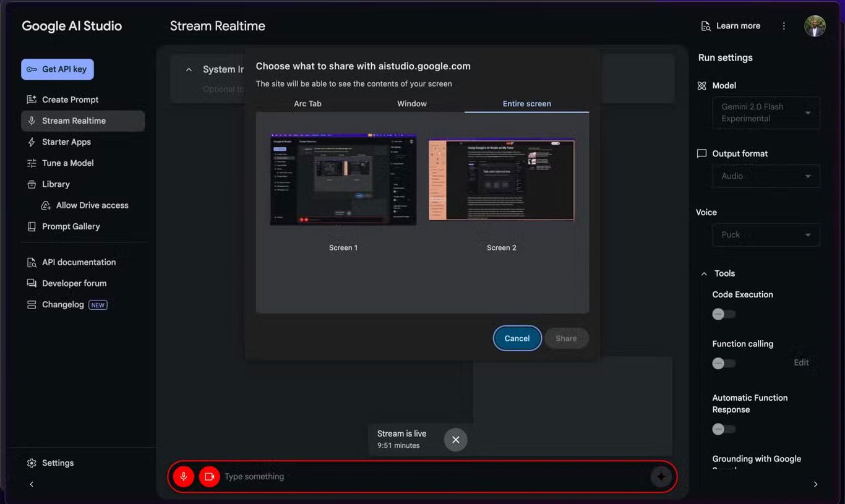Switch to the Window sharing tab
This screenshot has width=845, height=504.
tap(411, 103)
